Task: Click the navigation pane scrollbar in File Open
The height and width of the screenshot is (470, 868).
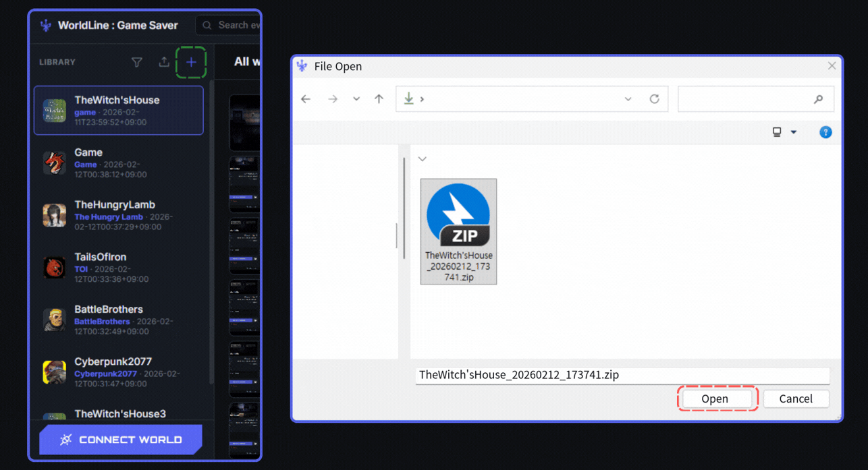Action: pos(404,209)
